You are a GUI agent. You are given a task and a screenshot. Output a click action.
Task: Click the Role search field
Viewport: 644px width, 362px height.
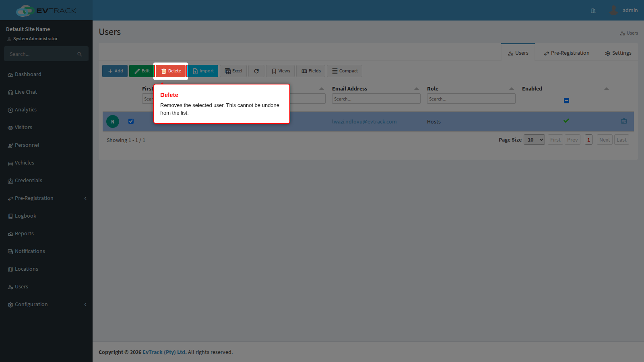pyautogui.click(x=471, y=99)
